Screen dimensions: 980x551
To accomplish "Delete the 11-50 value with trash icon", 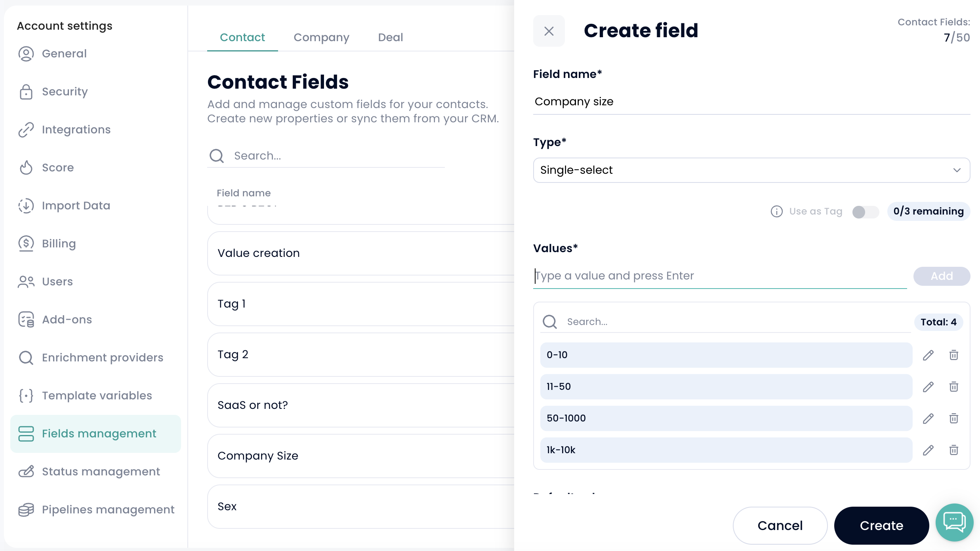I will coord(953,387).
